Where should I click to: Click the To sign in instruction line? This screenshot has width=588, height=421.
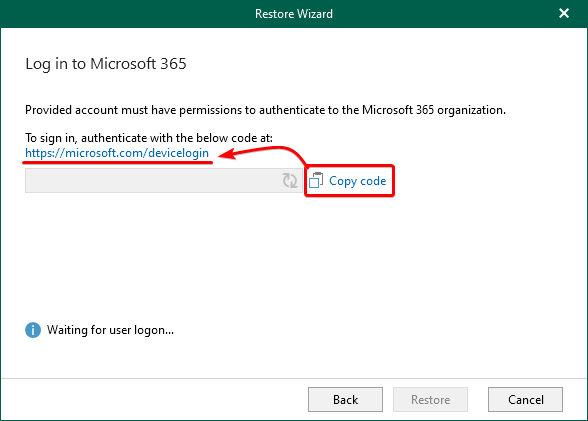click(x=149, y=138)
